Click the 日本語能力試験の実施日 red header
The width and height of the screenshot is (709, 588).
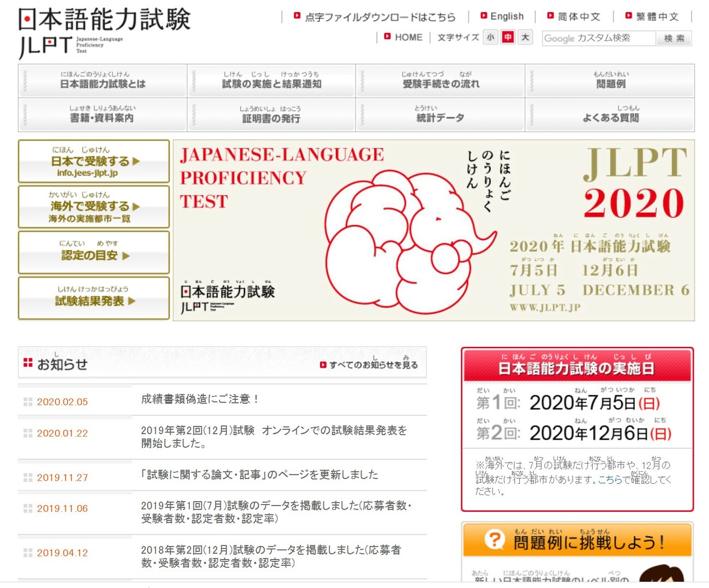point(577,364)
